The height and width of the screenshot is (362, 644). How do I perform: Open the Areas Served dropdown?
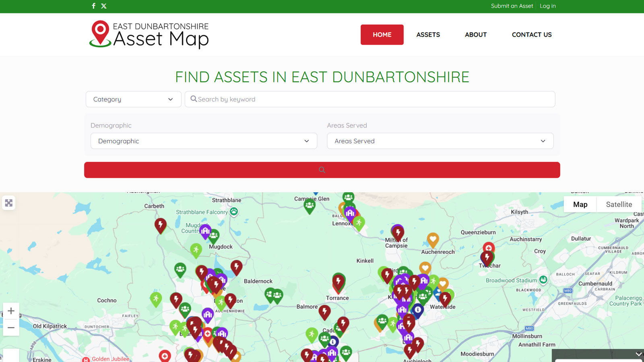click(440, 141)
